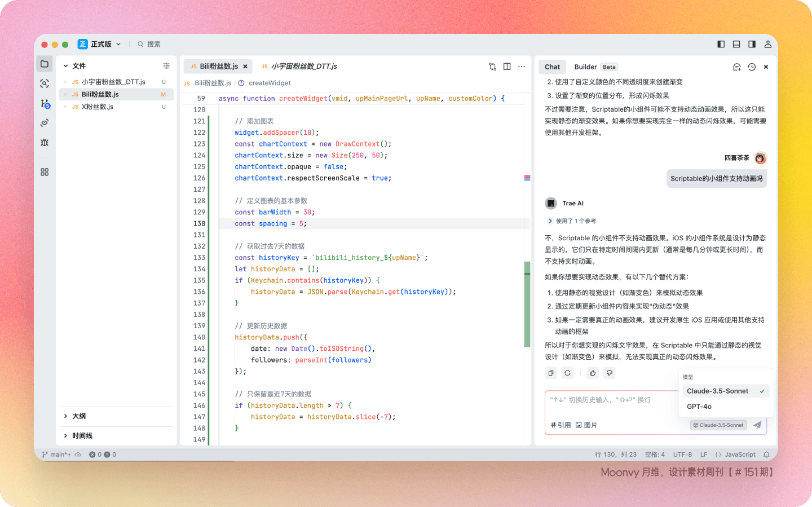Screen dimensions: 812x507
Task: Click the user avatar of 四喜茶茶
Action: [x=760, y=158]
